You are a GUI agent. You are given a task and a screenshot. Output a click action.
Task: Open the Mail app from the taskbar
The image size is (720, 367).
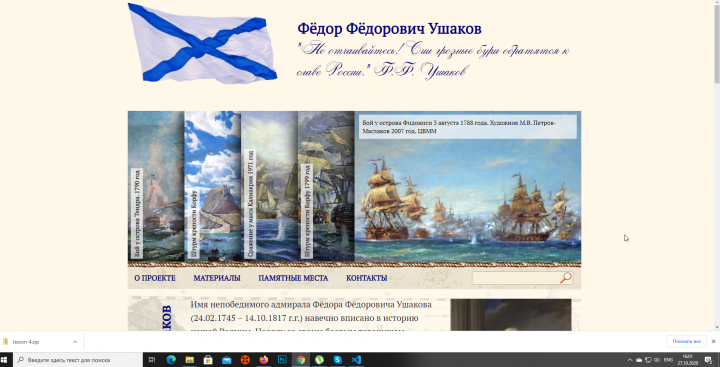(x=226, y=360)
